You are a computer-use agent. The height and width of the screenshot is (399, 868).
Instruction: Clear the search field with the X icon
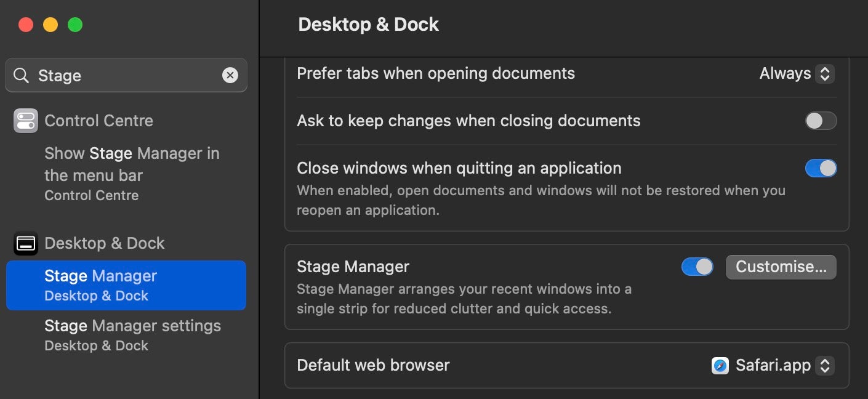230,75
